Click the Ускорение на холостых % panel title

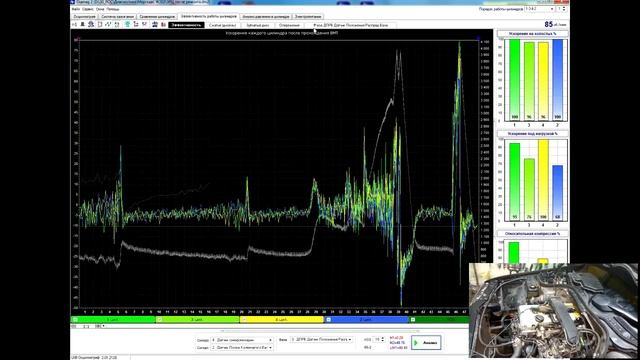(532, 33)
